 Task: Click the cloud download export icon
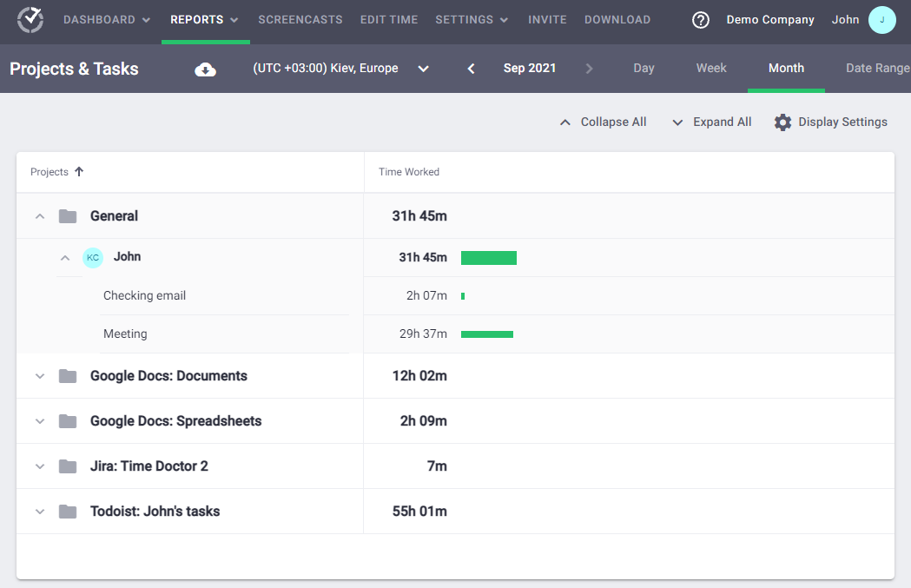pyautogui.click(x=206, y=69)
